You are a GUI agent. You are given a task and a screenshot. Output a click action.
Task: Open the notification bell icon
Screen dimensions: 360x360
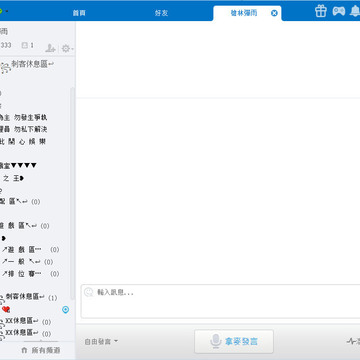point(355,11)
